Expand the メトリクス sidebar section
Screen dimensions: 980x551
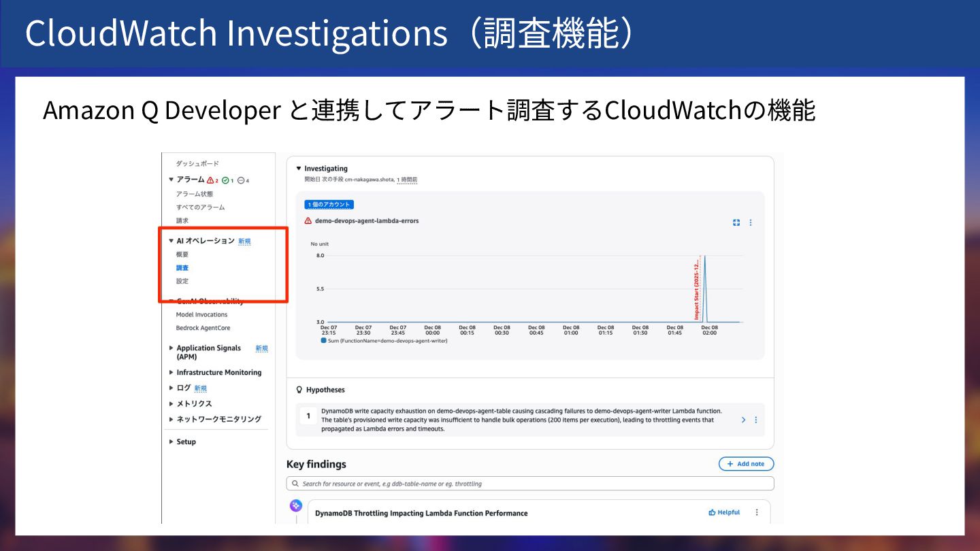click(x=171, y=404)
